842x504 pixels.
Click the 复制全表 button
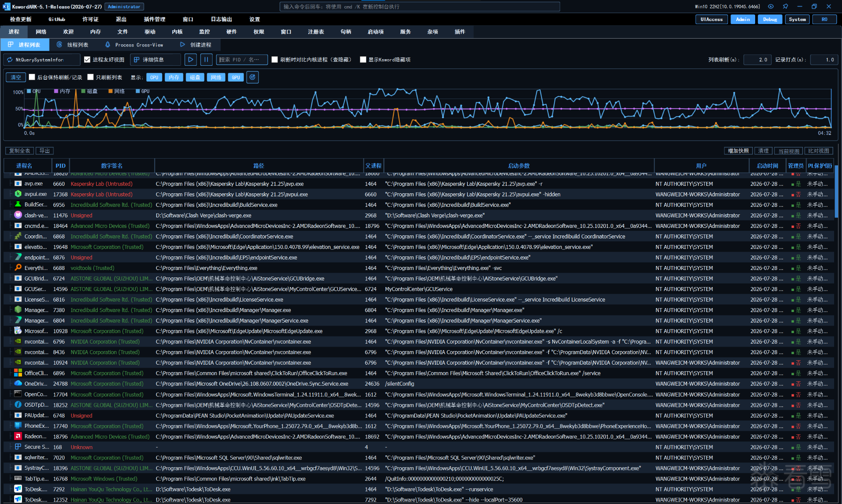pos(20,151)
